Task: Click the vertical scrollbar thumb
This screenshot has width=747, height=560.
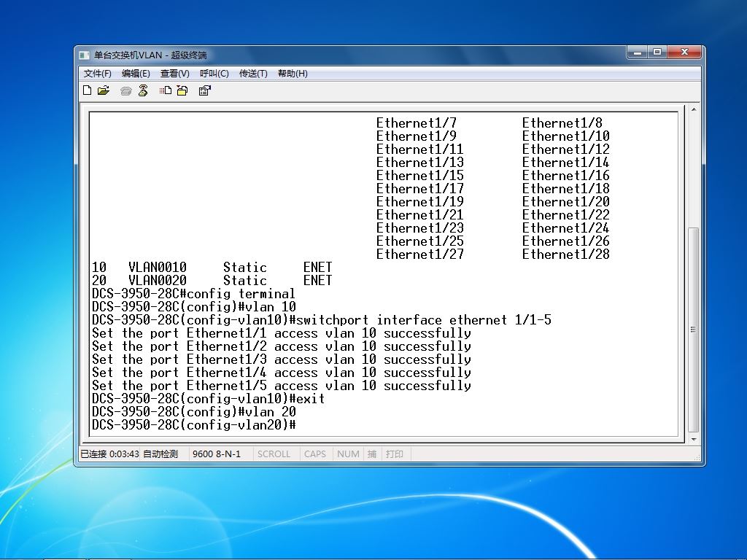Action: click(x=694, y=330)
